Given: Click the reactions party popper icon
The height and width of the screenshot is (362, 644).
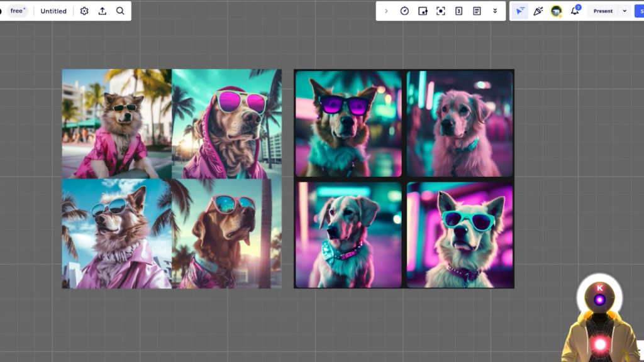Looking at the screenshot, I should (538, 11).
